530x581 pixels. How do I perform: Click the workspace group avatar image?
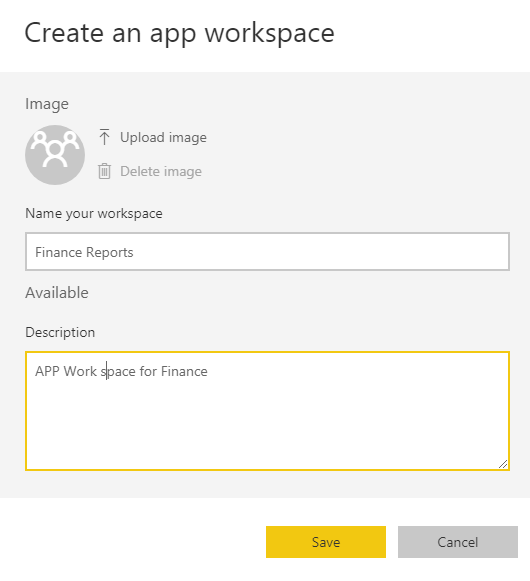pyautogui.click(x=55, y=155)
